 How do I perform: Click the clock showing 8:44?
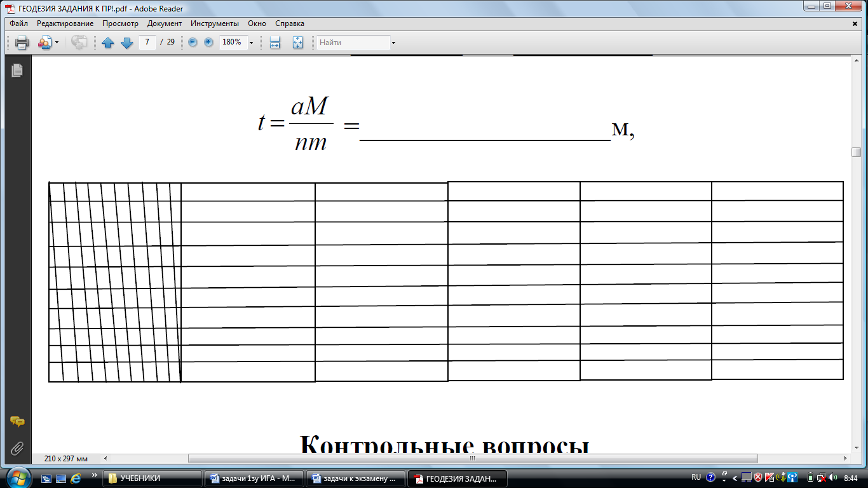coord(851,477)
